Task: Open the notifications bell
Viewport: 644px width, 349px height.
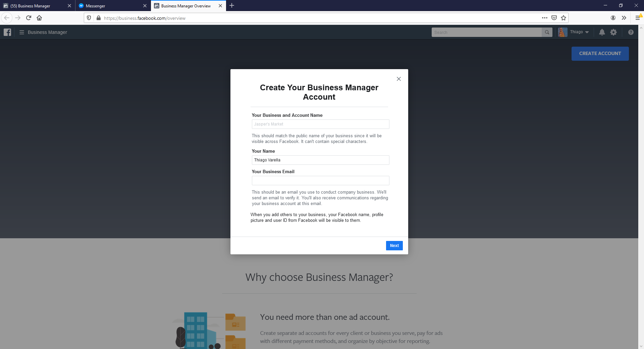Action: pyautogui.click(x=602, y=32)
